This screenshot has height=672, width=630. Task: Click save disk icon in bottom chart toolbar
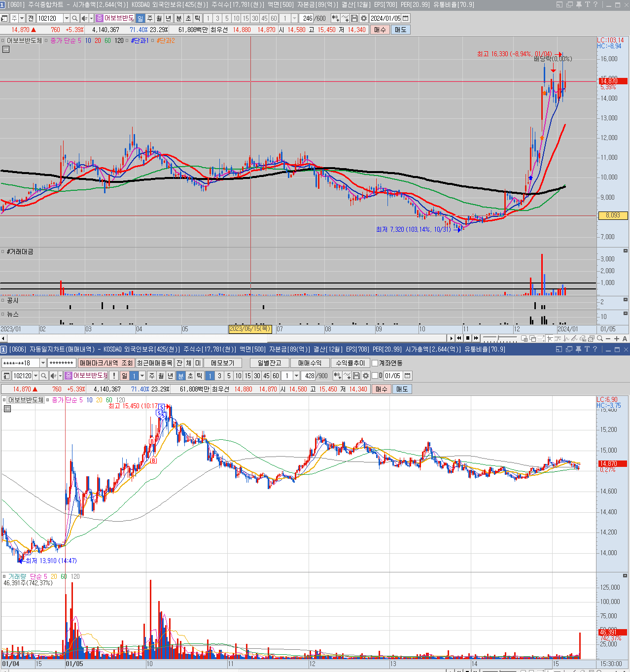[356, 376]
